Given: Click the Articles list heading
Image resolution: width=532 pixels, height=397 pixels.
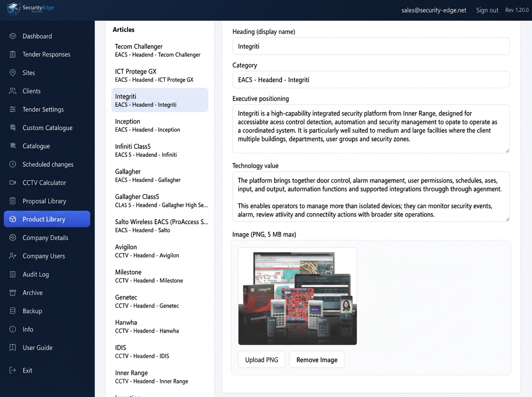Looking at the screenshot, I should click(124, 30).
